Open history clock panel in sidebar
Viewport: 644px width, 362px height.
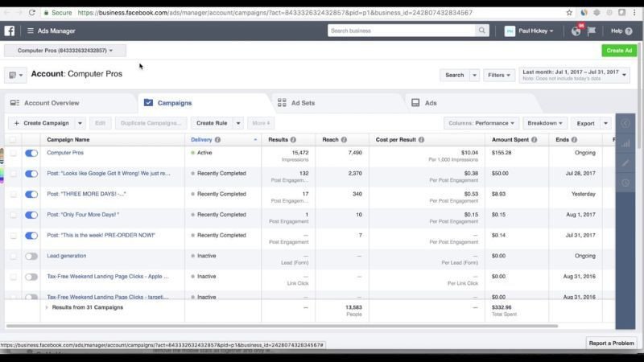(625, 183)
